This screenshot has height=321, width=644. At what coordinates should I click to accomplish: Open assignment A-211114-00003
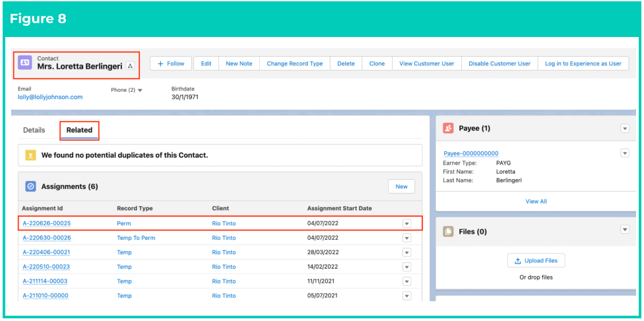[45, 281]
